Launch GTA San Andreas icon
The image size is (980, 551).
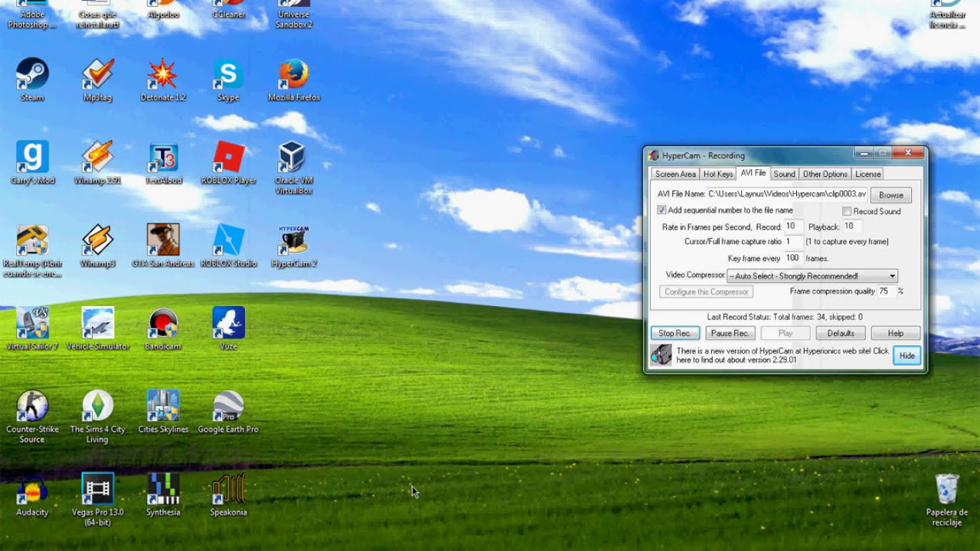[163, 245]
